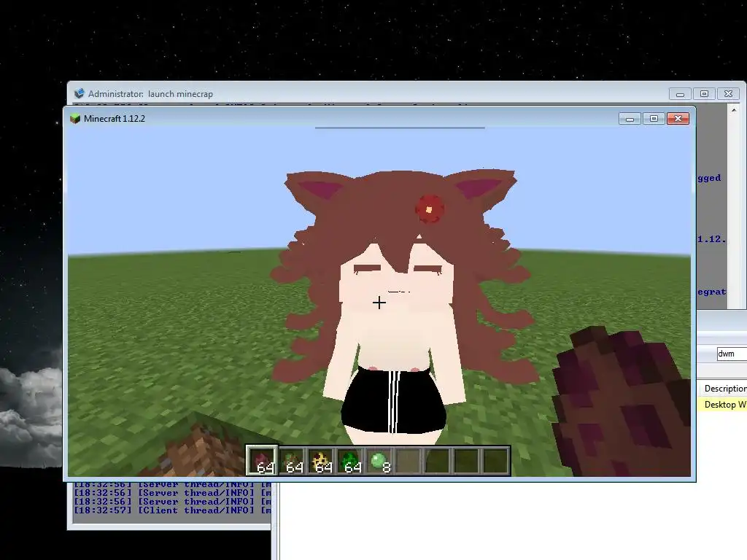This screenshot has height=560, width=747.
Task: Click the red flower on character's hair
Action: pyautogui.click(x=429, y=208)
